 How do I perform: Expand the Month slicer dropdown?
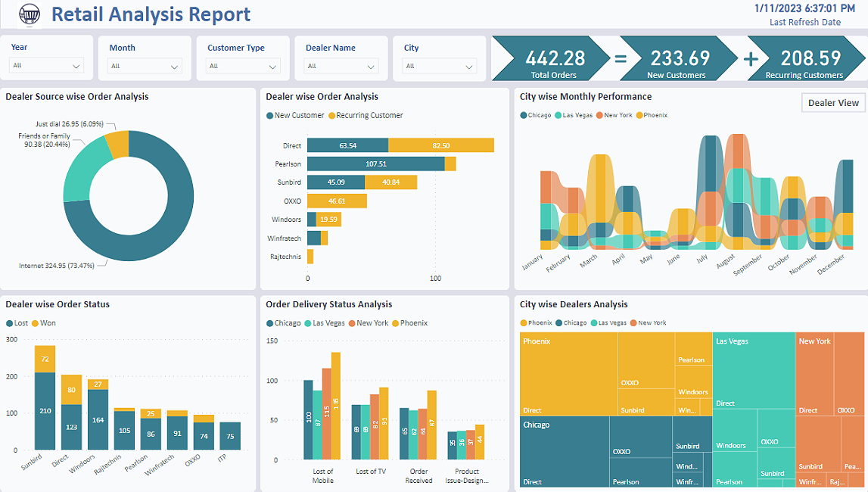[x=145, y=66]
